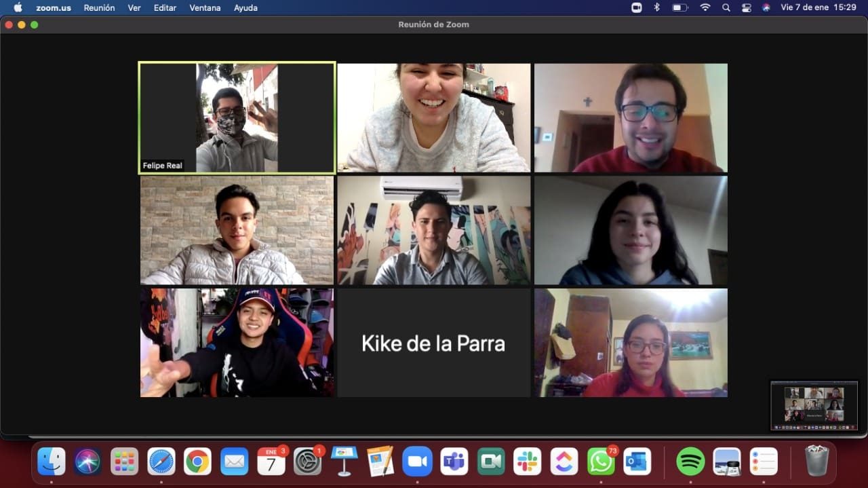Open Finder from the Dock
This screenshot has width=868, height=488.
(x=52, y=462)
